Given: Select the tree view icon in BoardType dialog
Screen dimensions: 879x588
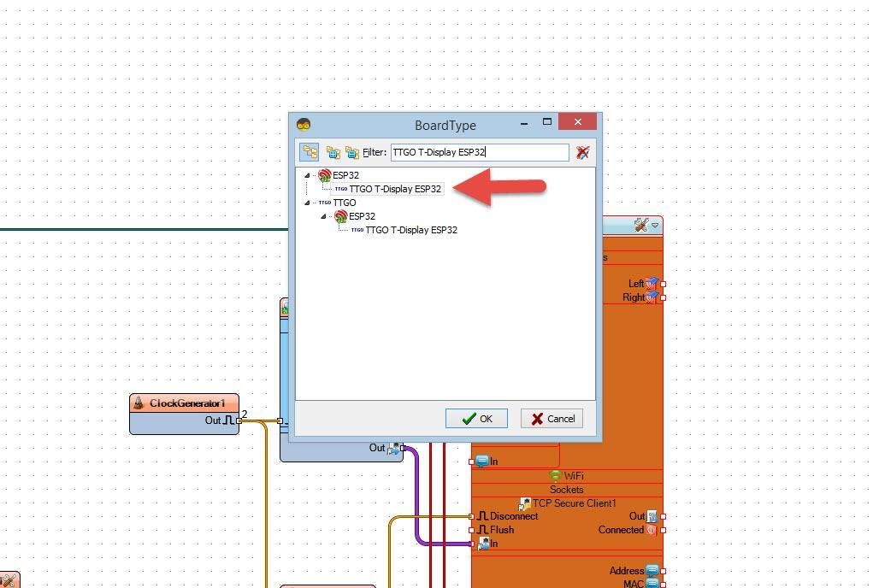Looking at the screenshot, I should pyautogui.click(x=311, y=152).
